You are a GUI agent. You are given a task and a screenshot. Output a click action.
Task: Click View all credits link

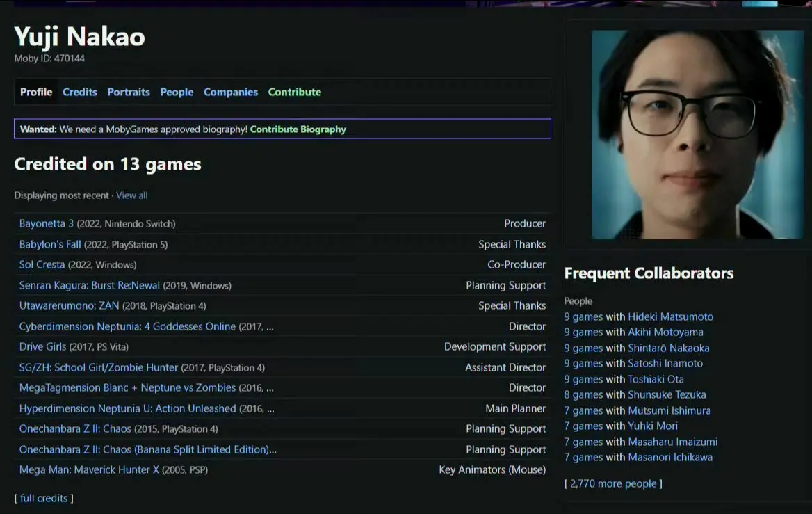(131, 195)
